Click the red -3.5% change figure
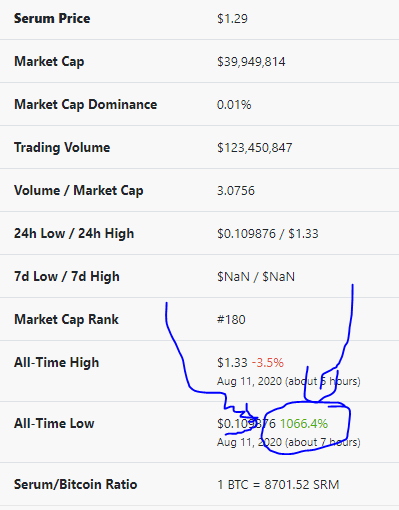 268,363
